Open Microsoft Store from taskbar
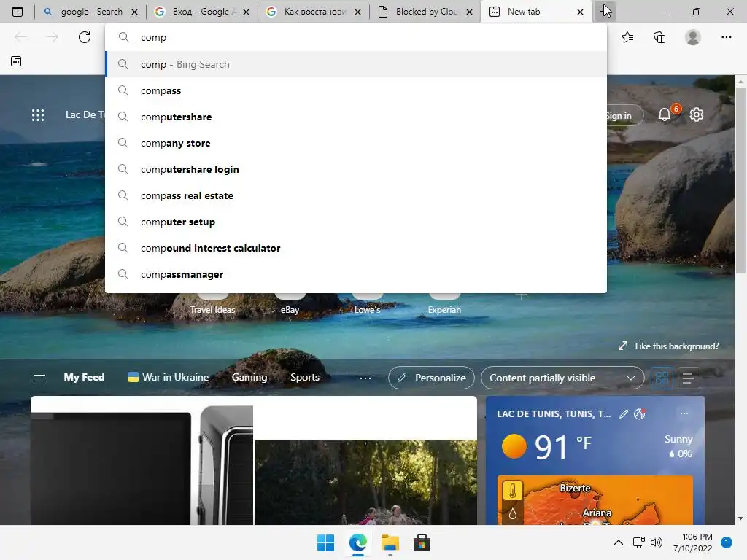Image resolution: width=747 pixels, height=560 pixels. click(x=422, y=542)
